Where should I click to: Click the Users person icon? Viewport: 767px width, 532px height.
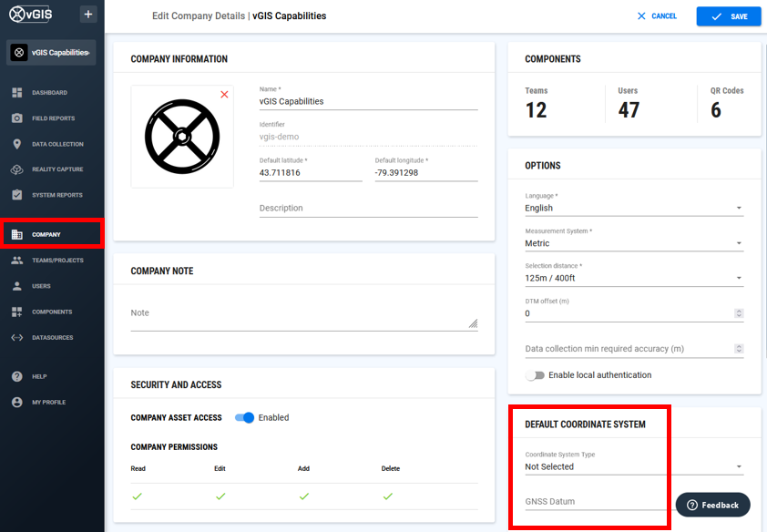[17, 286]
